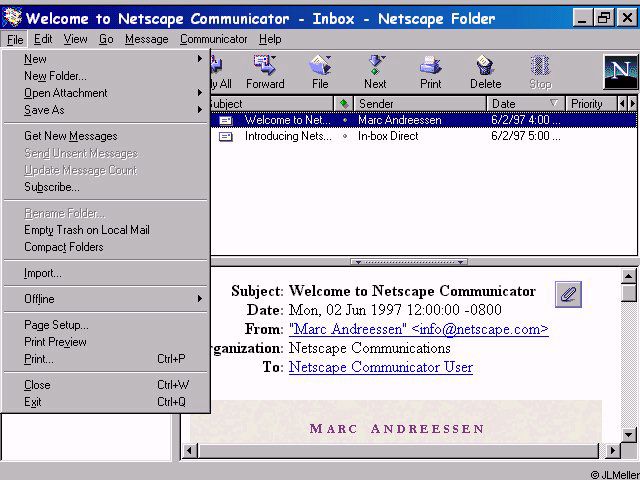
Task: Open the Communicator menu
Action: point(213,39)
